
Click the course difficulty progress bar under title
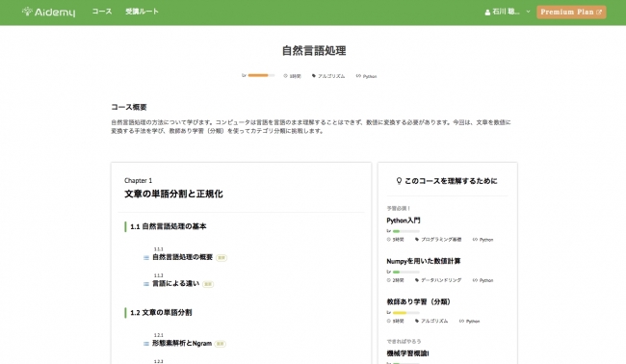[261, 75]
